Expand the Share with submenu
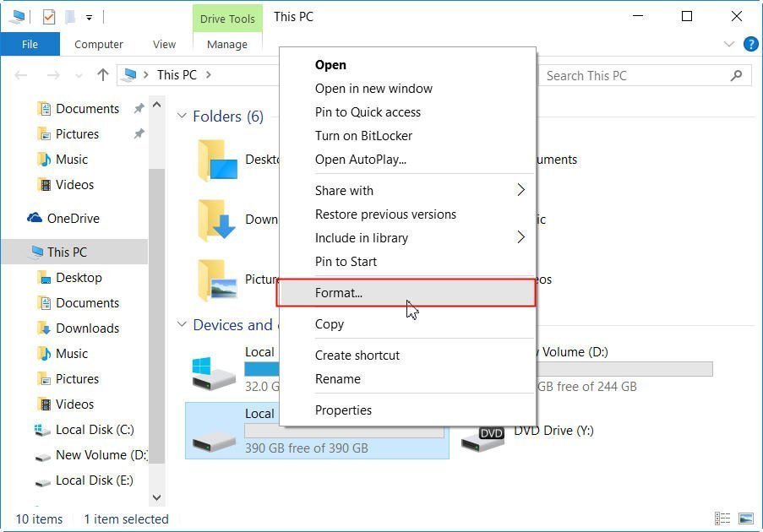This screenshot has height=532, width=763. point(520,190)
